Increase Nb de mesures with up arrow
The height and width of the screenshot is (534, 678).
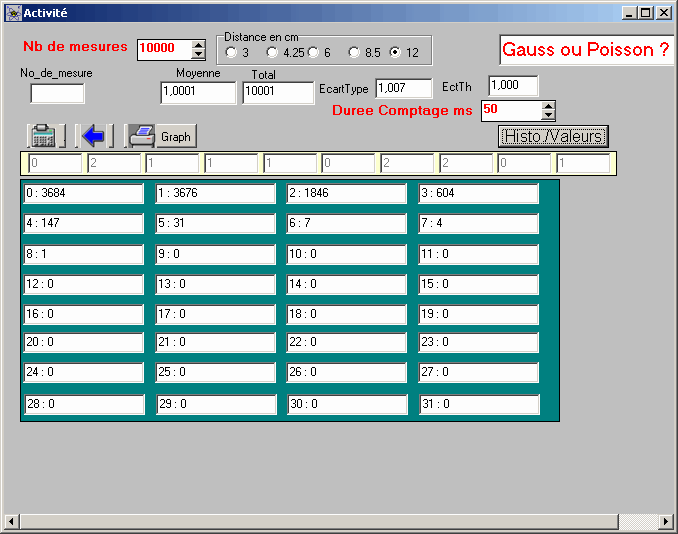tap(198, 43)
